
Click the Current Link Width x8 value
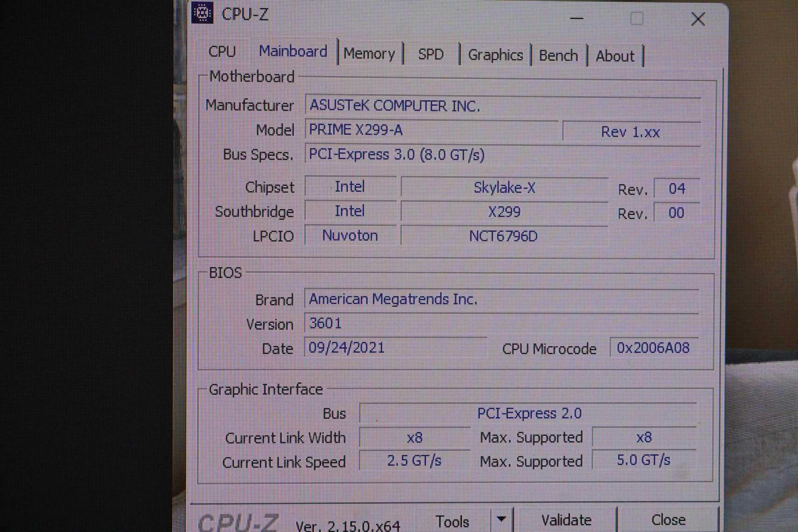click(414, 438)
